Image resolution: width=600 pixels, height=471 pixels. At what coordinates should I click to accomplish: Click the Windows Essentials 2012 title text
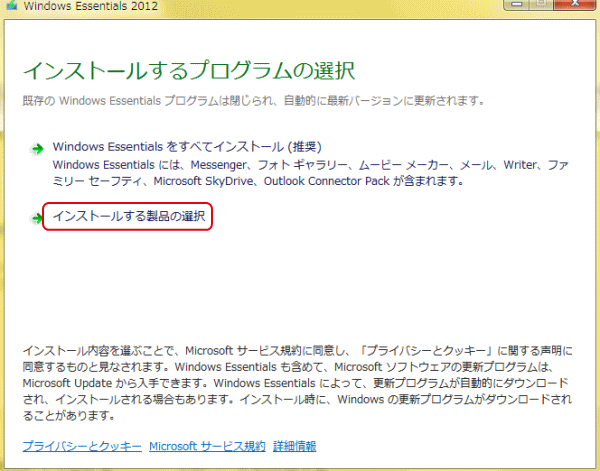pyautogui.click(x=91, y=6)
